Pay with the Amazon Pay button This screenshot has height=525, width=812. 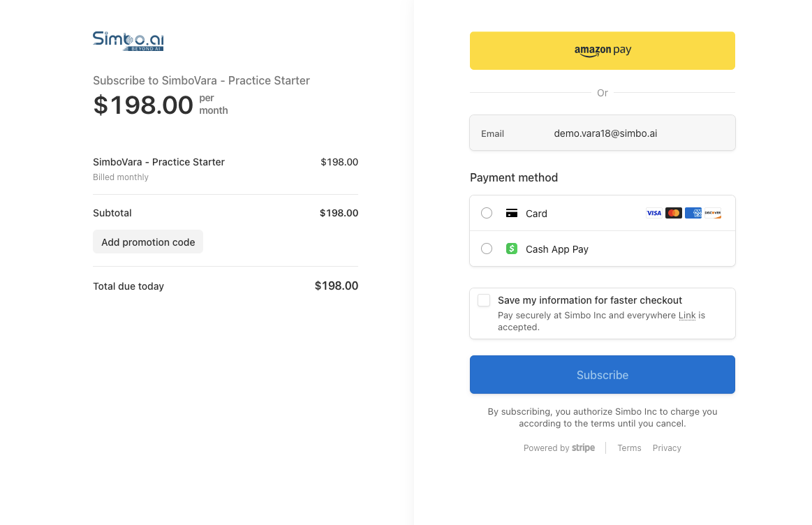click(603, 50)
